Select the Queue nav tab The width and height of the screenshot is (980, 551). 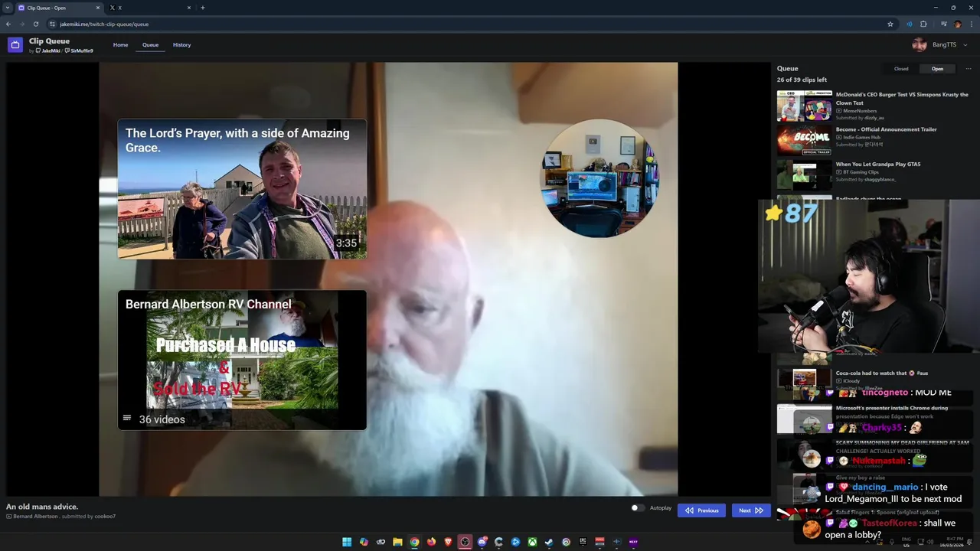coord(150,44)
